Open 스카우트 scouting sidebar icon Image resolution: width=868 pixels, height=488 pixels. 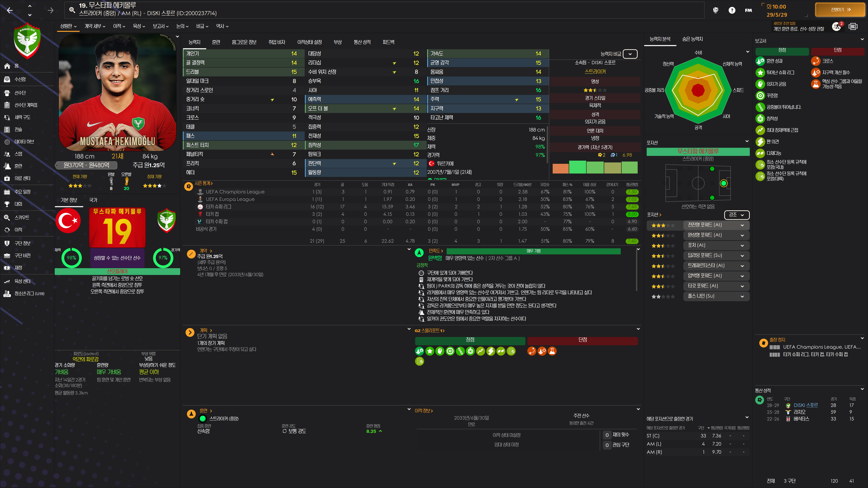(x=7, y=217)
